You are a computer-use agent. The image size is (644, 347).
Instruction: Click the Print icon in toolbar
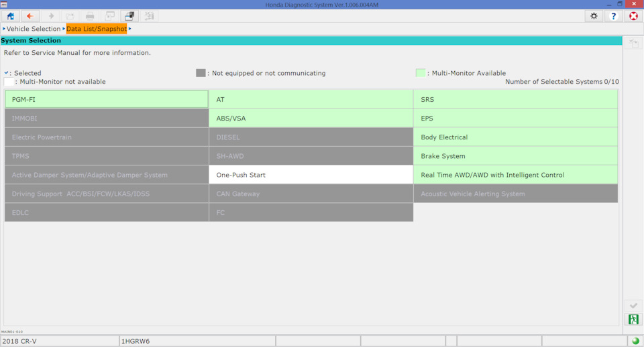[89, 16]
